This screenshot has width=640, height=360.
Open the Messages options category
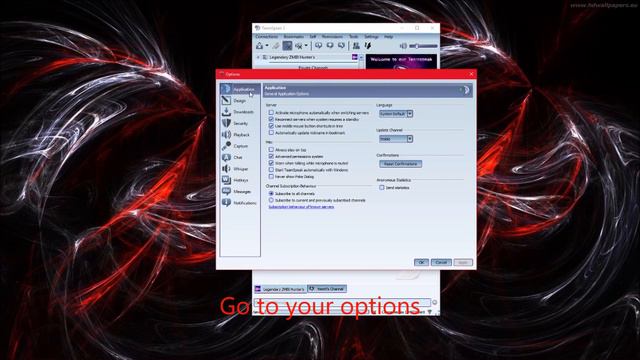[240, 191]
